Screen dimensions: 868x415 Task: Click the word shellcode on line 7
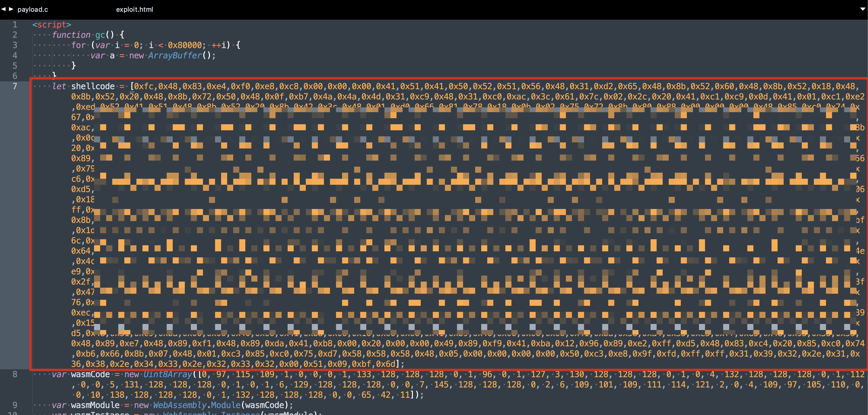[93, 86]
